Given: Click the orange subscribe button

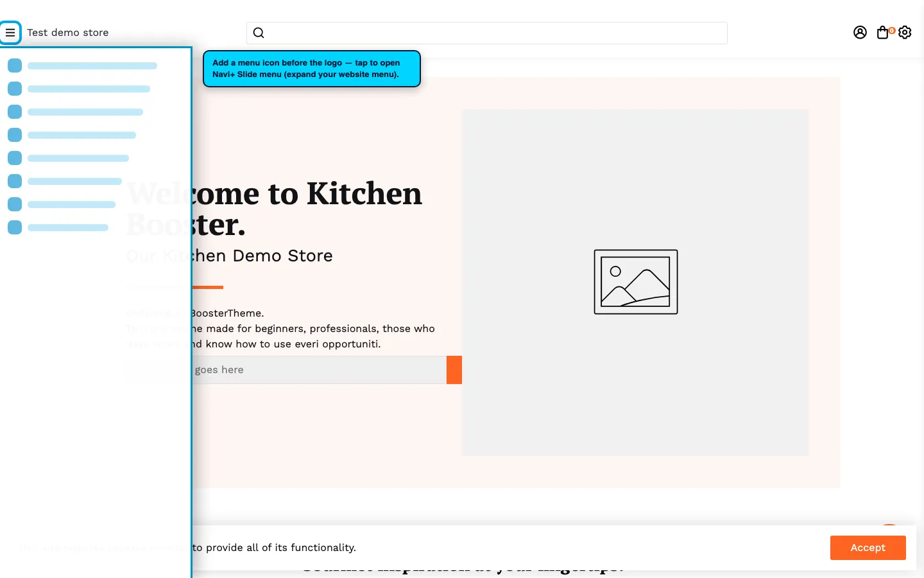Looking at the screenshot, I should [x=454, y=370].
